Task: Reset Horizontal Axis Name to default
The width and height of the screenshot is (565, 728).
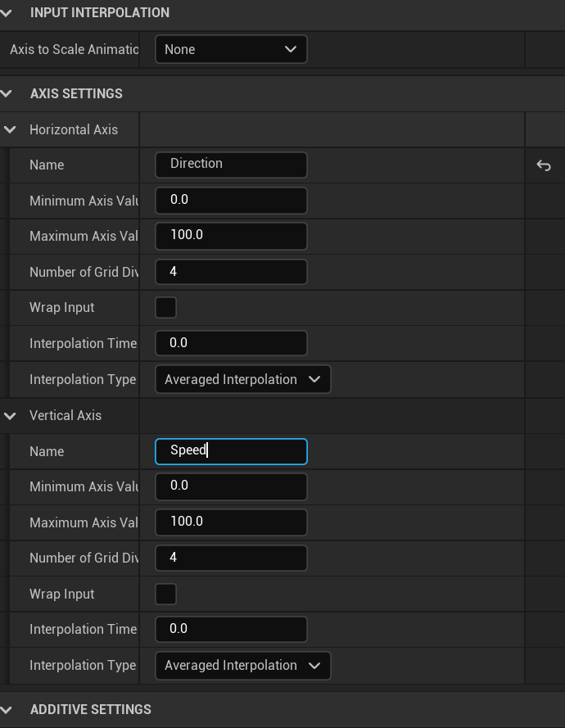Action: 544,165
